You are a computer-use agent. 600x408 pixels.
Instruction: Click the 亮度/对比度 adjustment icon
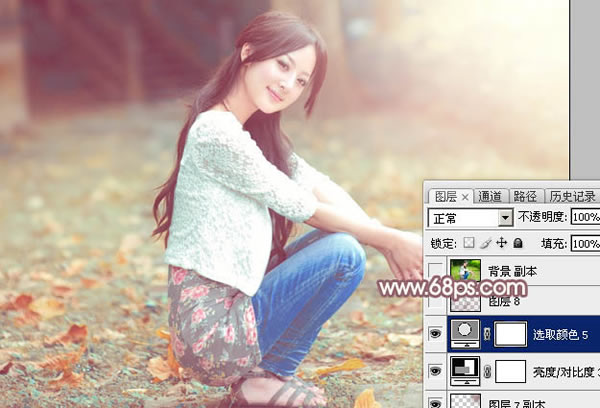click(465, 371)
